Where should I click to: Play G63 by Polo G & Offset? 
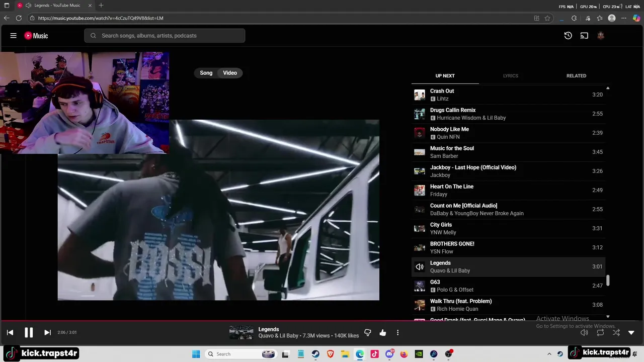508,286
